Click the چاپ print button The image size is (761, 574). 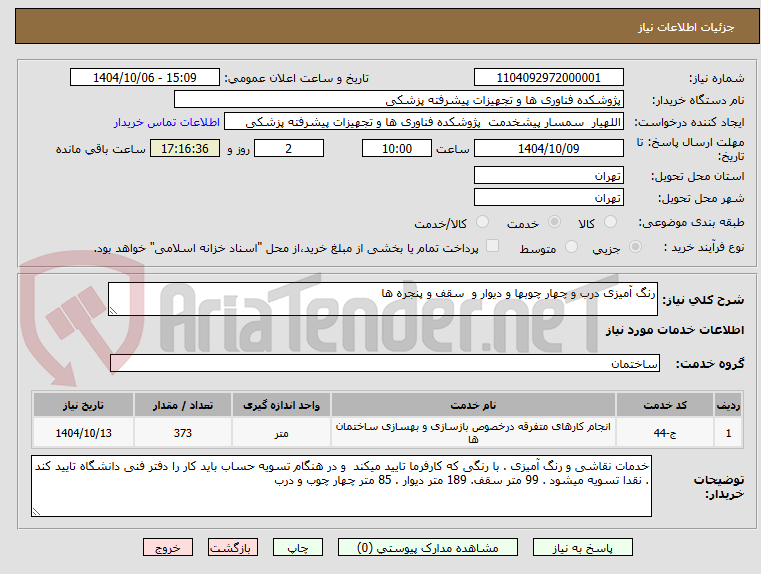click(x=298, y=547)
